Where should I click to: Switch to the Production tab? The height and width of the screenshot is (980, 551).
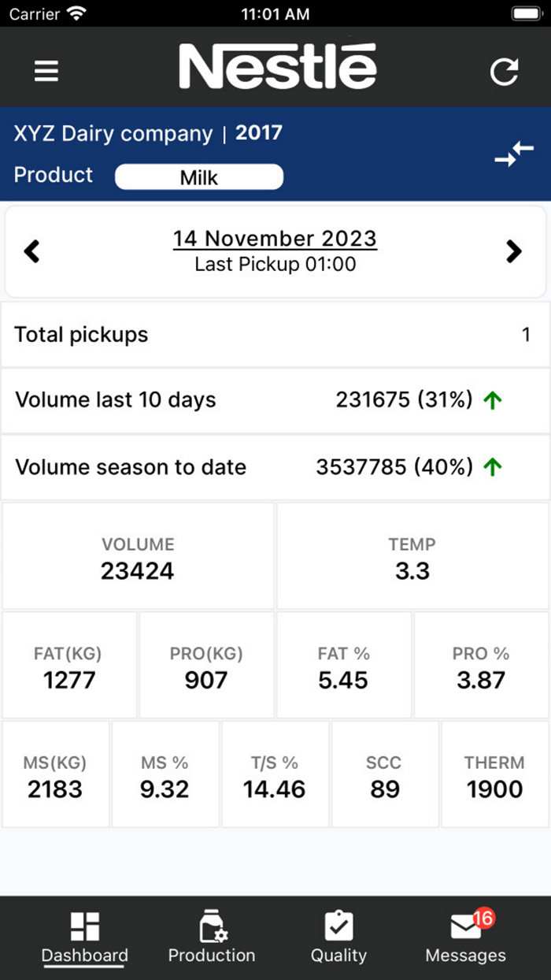(211, 937)
